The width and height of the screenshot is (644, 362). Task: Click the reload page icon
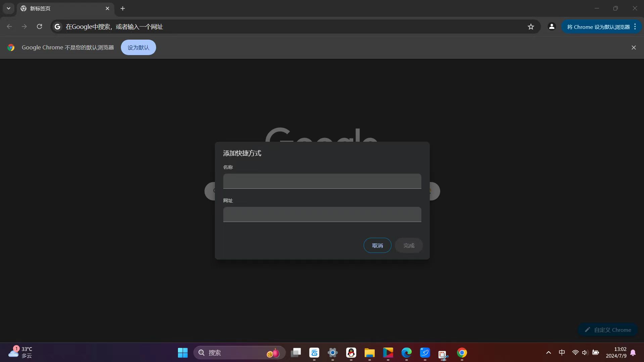pos(39,27)
